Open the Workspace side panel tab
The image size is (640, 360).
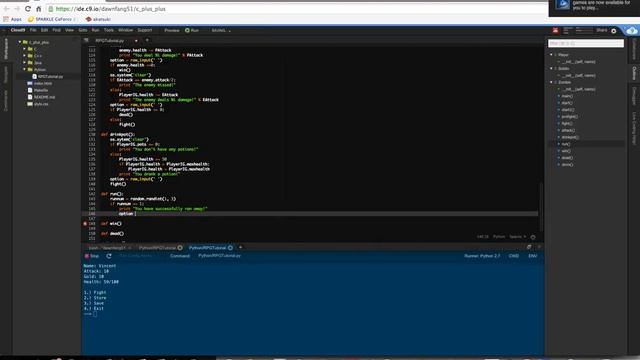click(6, 49)
